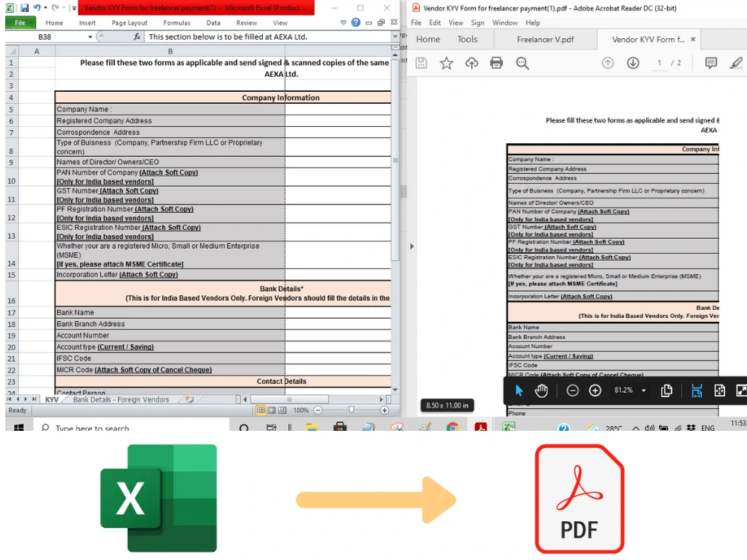
Task: Switch to the Freelancer V.pdf document tab
Action: [x=545, y=40]
